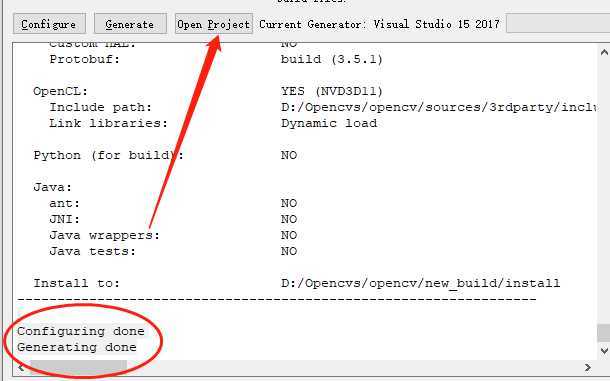The image size is (610, 381).
Task: Click the 'Java tests:' label
Action: tap(92, 251)
